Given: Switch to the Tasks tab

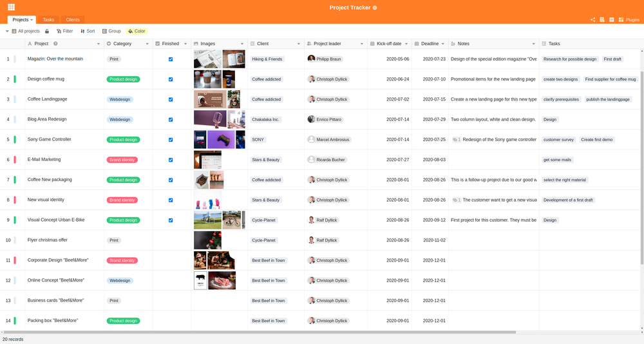Looking at the screenshot, I should pos(48,20).
